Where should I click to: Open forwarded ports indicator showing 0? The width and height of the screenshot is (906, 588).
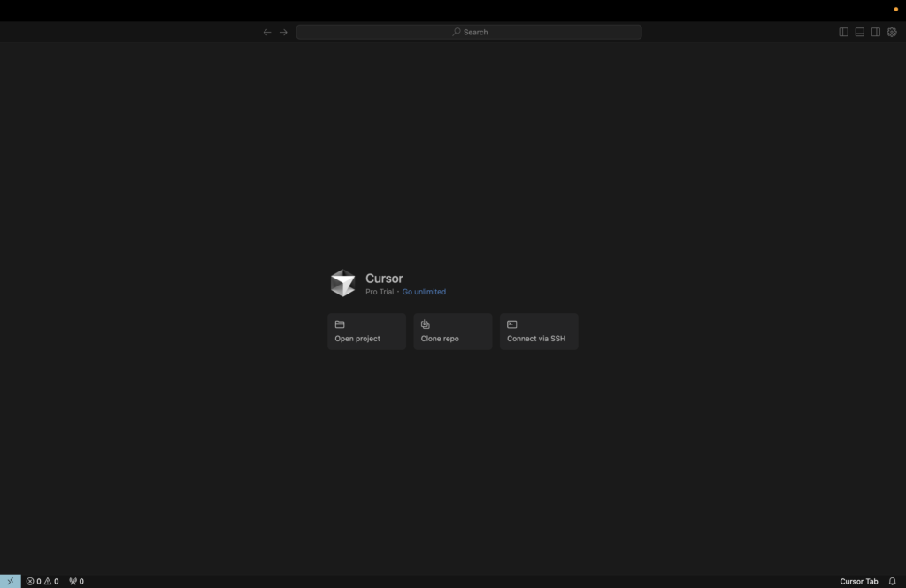click(76, 582)
